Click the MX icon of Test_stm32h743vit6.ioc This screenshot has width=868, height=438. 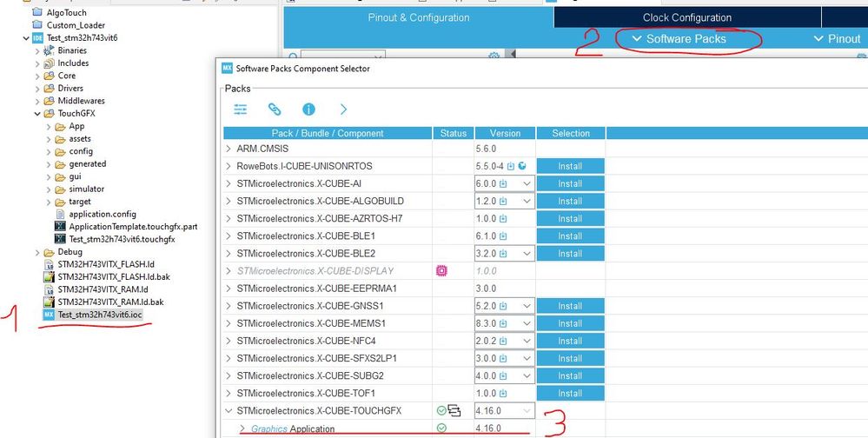click(x=49, y=315)
